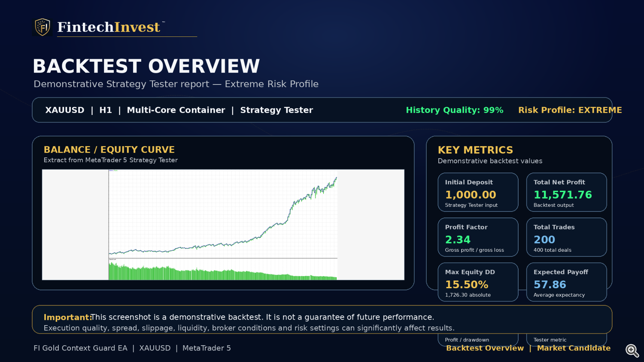This screenshot has width=644, height=362.
Task: Click the MetaTrader 5 footer text
Action: (207, 348)
